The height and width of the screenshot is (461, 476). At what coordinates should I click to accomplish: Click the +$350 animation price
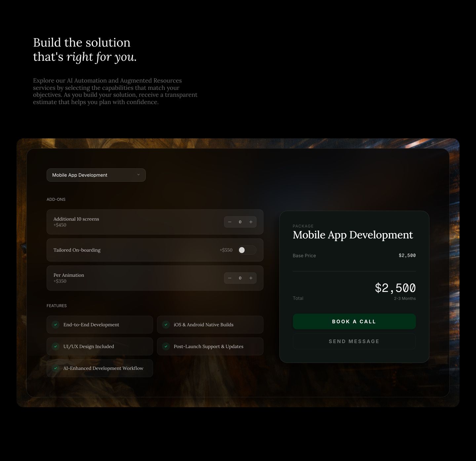(x=60, y=281)
